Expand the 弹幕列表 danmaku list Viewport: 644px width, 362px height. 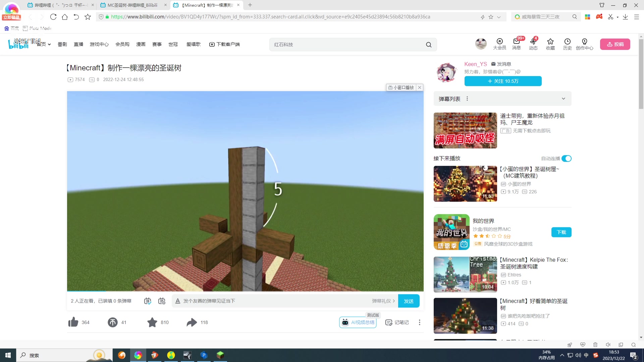[x=563, y=99]
